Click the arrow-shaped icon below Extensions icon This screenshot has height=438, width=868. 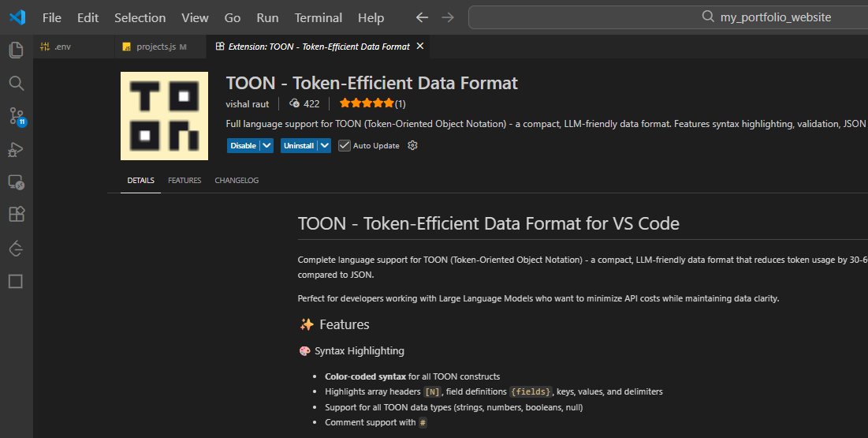click(16, 249)
